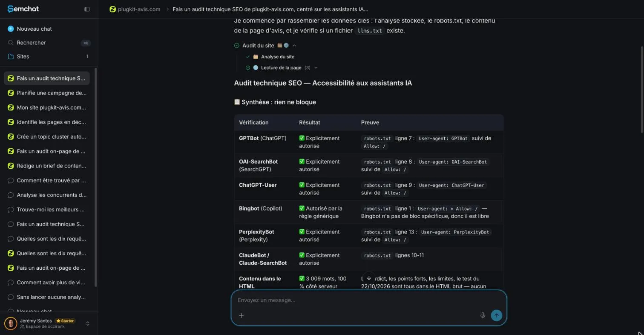Open chat 'Analyse les concurrents d...'
The image size is (644, 335).
[47, 195]
